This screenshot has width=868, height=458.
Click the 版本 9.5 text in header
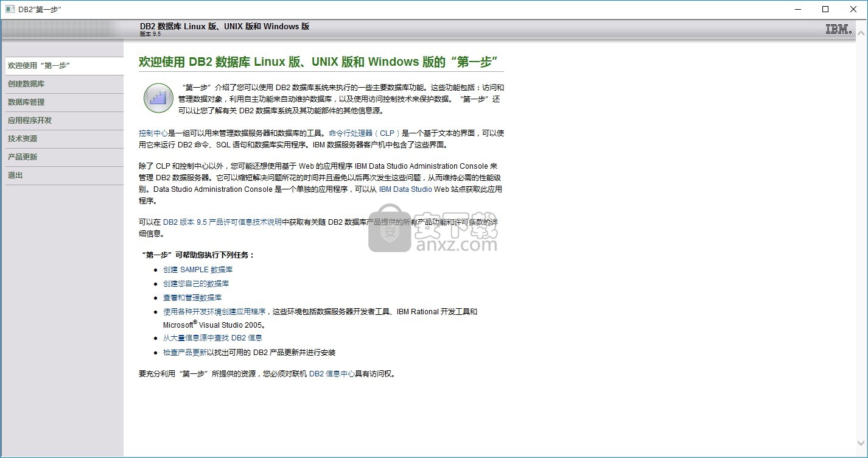[150, 34]
